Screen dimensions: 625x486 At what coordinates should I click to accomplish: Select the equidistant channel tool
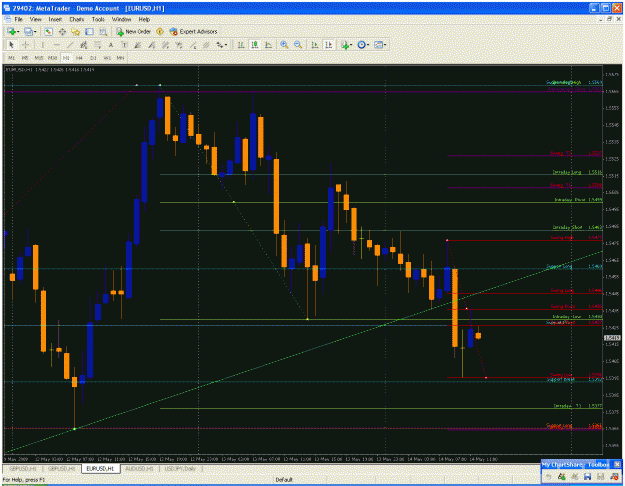coord(83,45)
